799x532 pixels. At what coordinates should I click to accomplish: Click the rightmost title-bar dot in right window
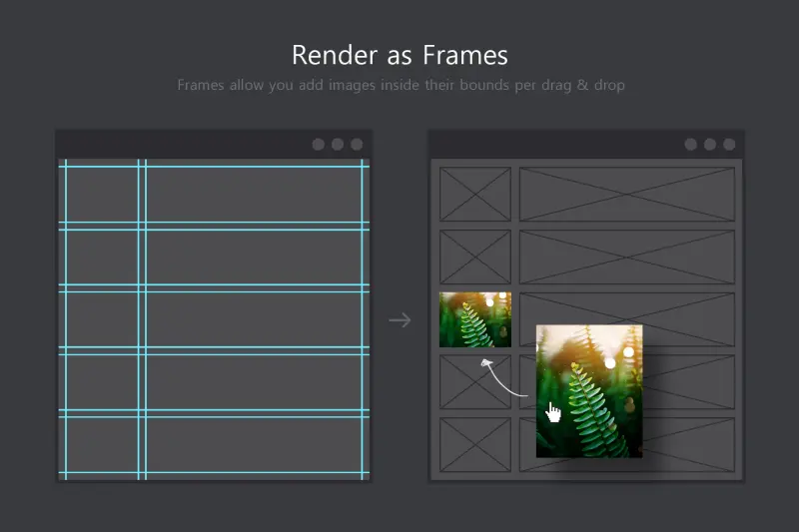point(729,144)
